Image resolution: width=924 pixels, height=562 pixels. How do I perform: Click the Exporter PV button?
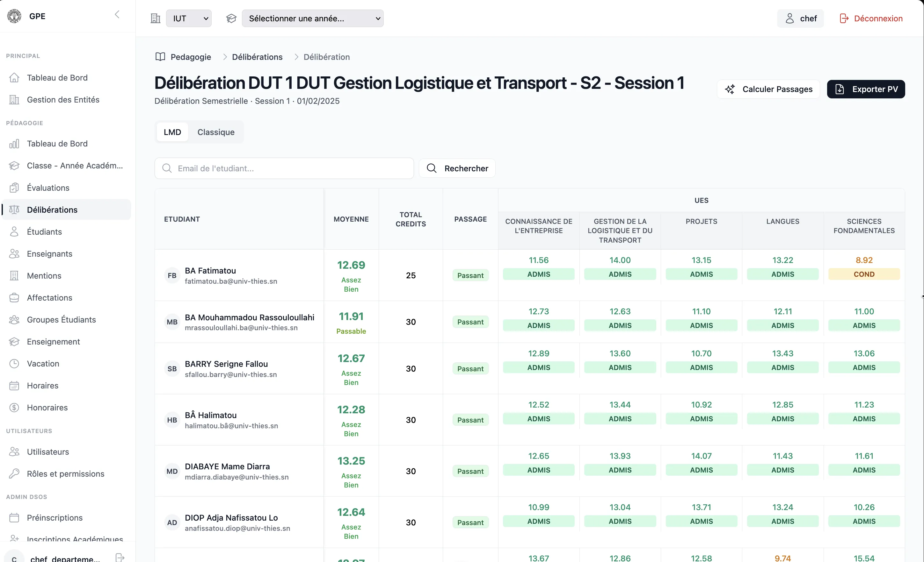[866, 89]
